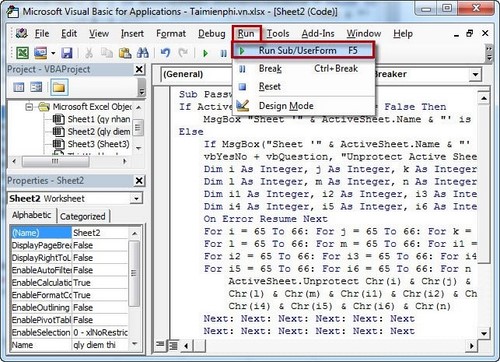This screenshot has width=500, height=362.
Task: Toggle Folders icon in Project panel
Action: click(x=59, y=87)
